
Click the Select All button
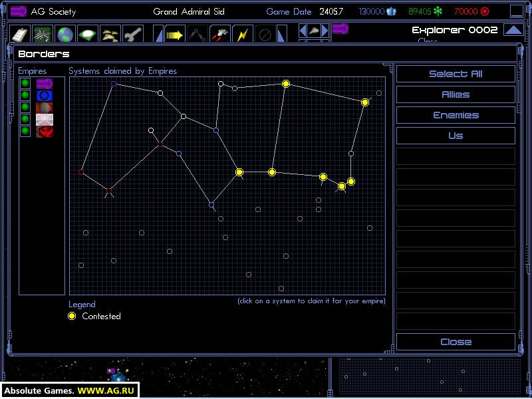[x=456, y=74]
